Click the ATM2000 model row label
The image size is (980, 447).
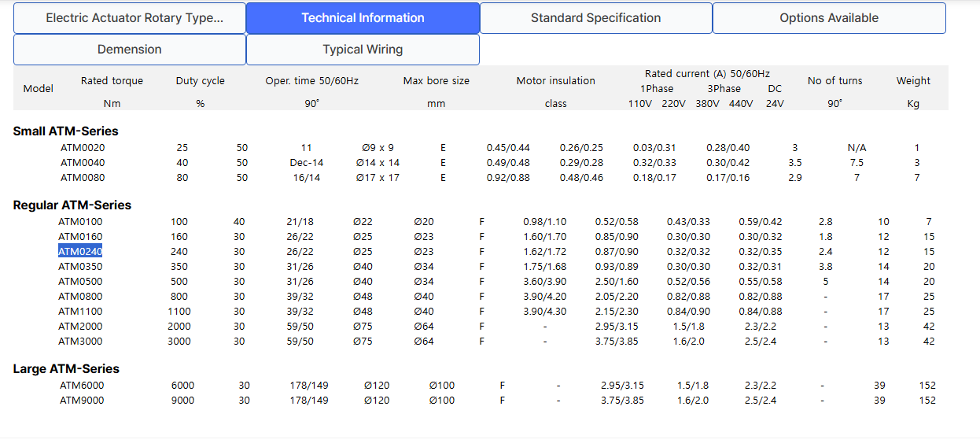click(80, 327)
